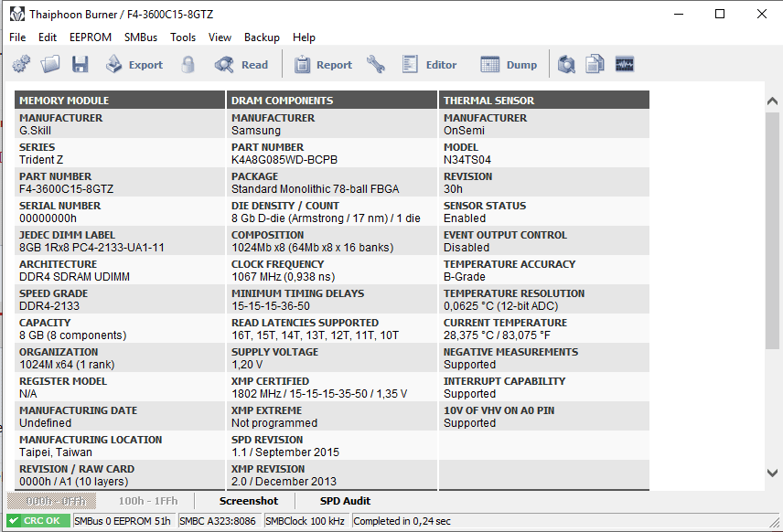Click the vertical scrollbar thumb
The width and height of the screenshot is (783, 532).
click(772, 230)
